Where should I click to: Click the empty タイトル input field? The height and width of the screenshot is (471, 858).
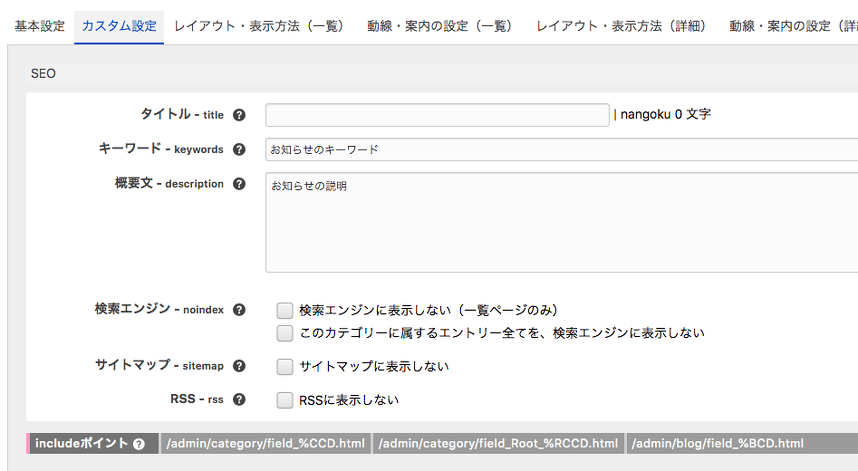(x=437, y=115)
